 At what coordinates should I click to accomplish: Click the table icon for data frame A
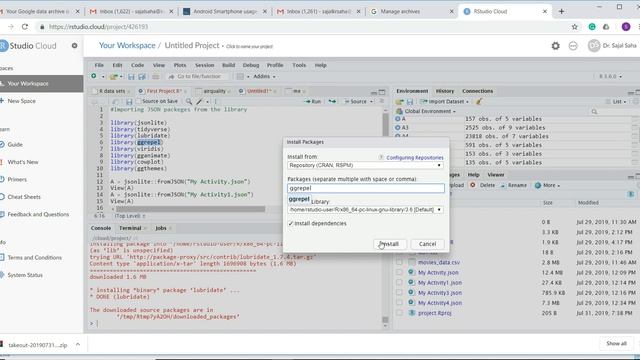635,119
